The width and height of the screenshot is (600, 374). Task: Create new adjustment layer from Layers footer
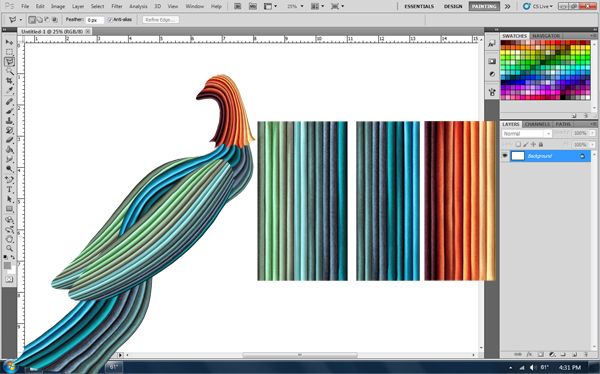(x=552, y=354)
